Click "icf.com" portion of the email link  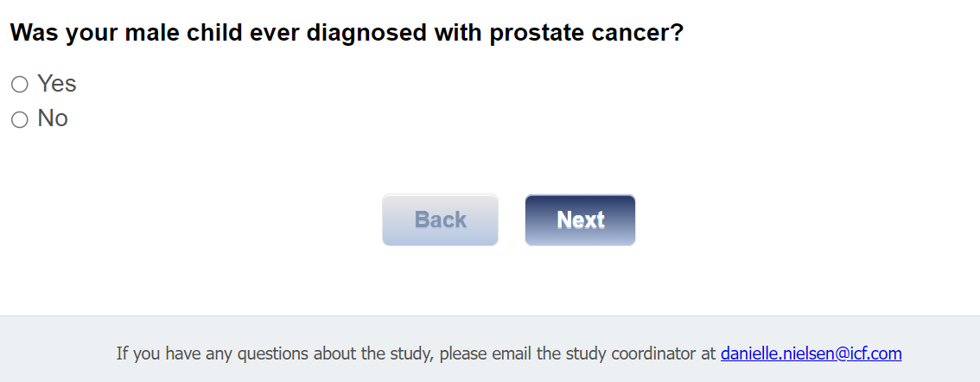tap(875, 353)
